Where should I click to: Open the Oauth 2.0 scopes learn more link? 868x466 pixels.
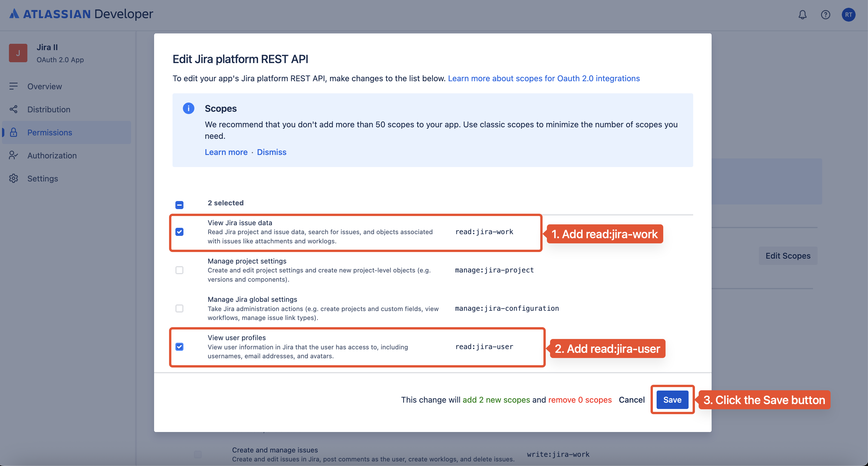543,78
